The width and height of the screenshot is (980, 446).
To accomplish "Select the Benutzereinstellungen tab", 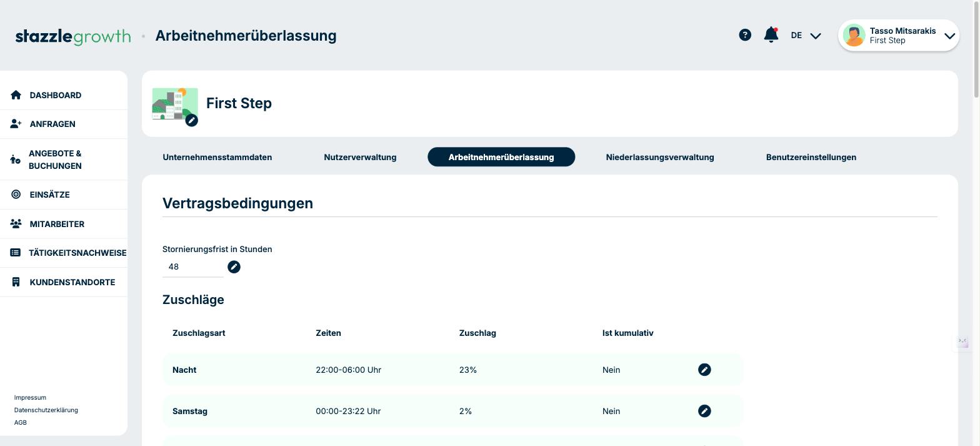I will (811, 157).
